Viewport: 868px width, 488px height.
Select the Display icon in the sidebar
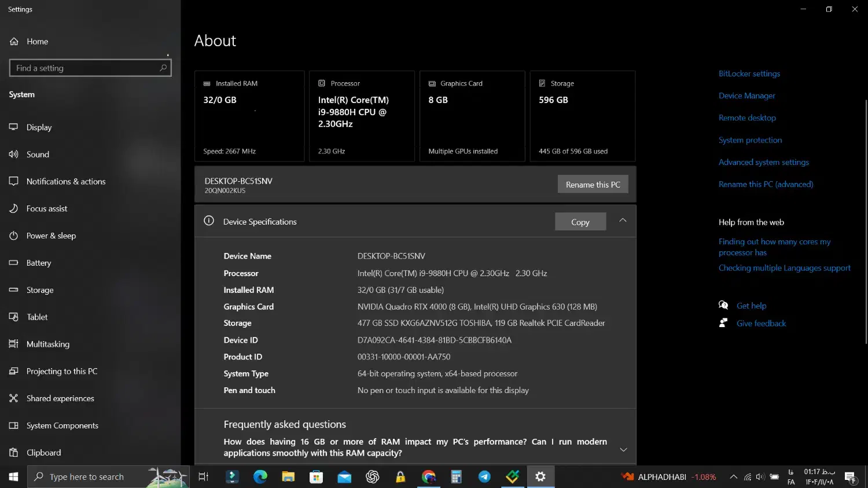14,127
